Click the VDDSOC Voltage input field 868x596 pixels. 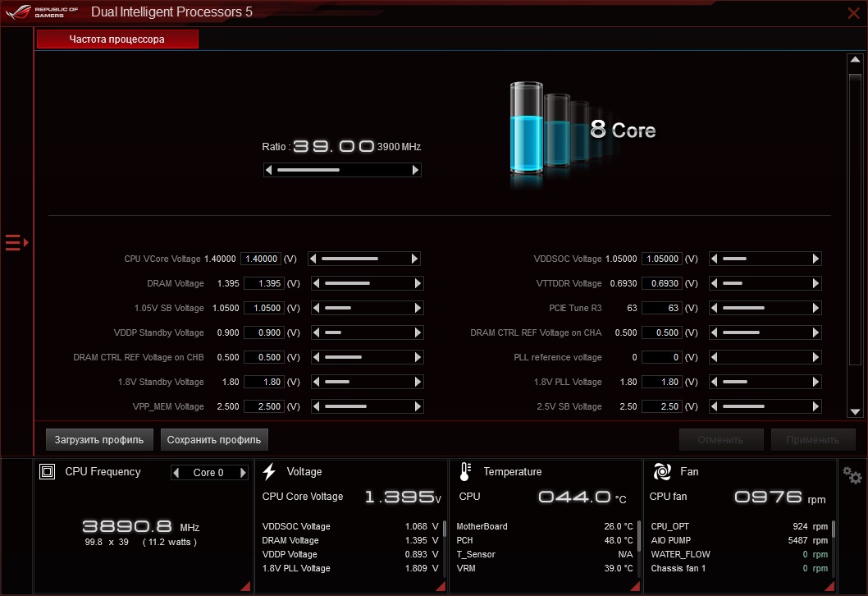click(x=661, y=259)
